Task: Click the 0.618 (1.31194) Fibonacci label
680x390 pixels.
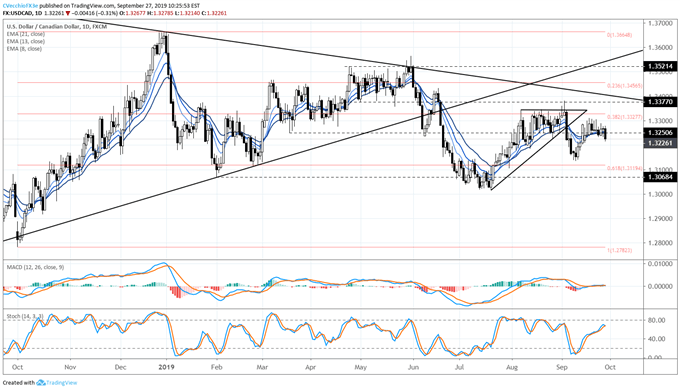Action: (624, 168)
